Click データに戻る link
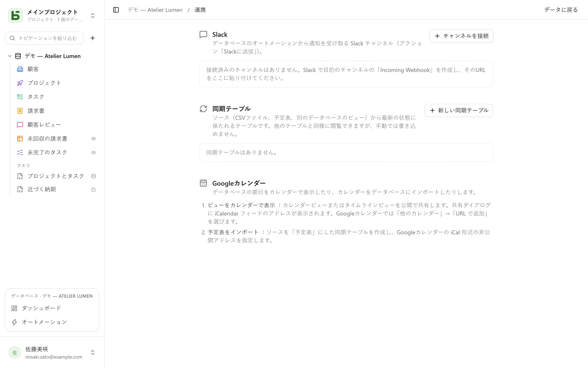This screenshot has height=368, width=588. (x=561, y=10)
